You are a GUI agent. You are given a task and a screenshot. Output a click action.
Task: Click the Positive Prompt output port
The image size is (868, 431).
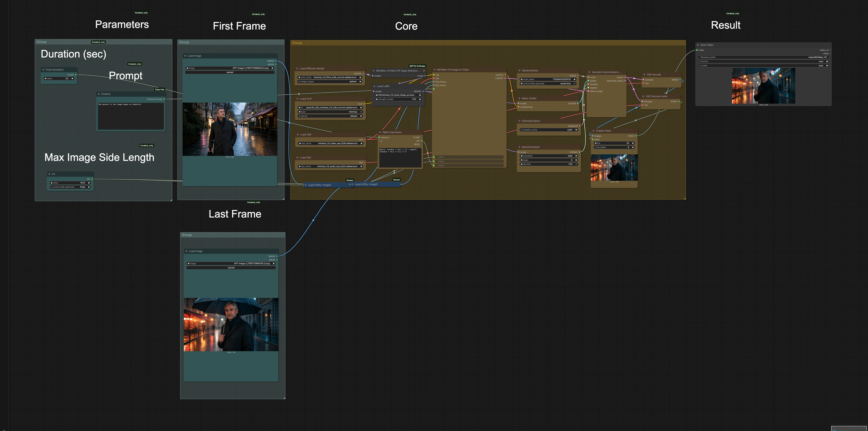click(164, 99)
